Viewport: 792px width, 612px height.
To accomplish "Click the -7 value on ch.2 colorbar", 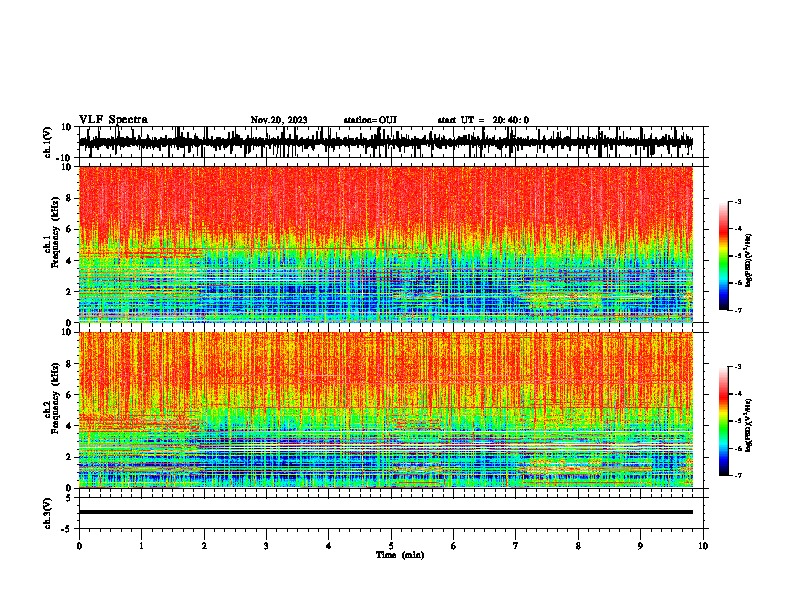I will pos(737,476).
